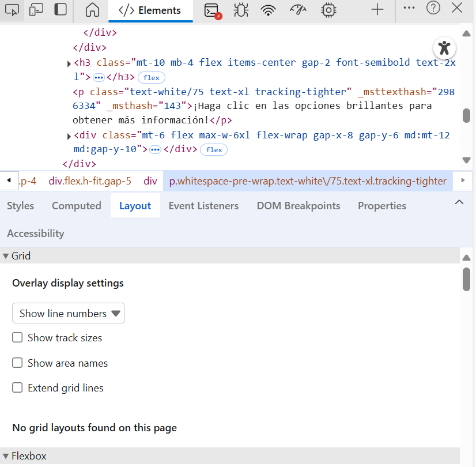Expand collapsed h3 contents ellipsis
The height and width of the screenshot is (467, 476).
click(x=99, y=77)
